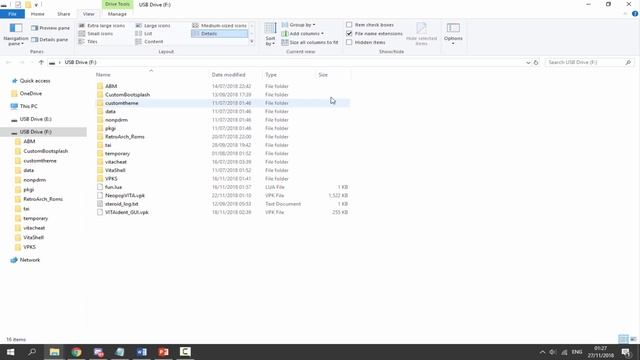Open the Add columns dropdown
Viewport: 640px width, 360px height.
point(302,33)
